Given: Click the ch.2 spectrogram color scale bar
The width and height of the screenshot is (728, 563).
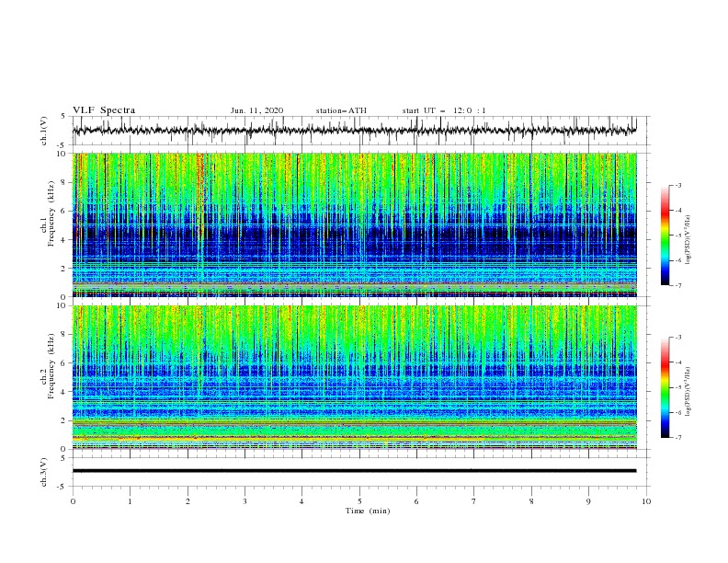Looking at the screenshot, I should pos(665,387).
